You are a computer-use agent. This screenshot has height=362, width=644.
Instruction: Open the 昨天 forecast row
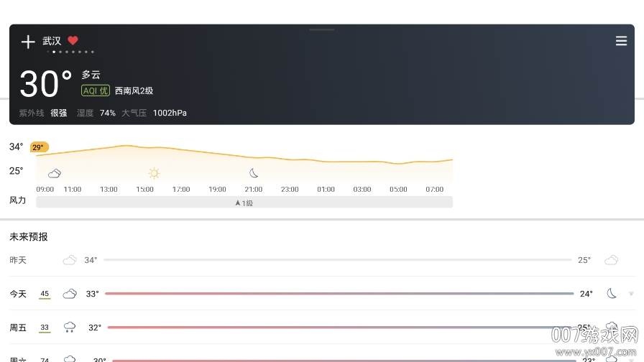(x=322, y=260)
